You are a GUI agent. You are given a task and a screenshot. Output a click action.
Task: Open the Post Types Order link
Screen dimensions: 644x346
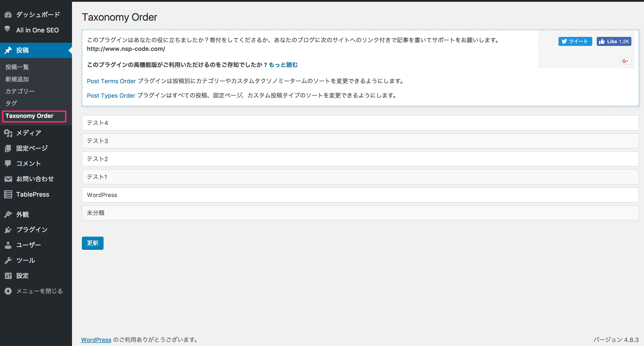pyautogui.click(x=111, y=96)
